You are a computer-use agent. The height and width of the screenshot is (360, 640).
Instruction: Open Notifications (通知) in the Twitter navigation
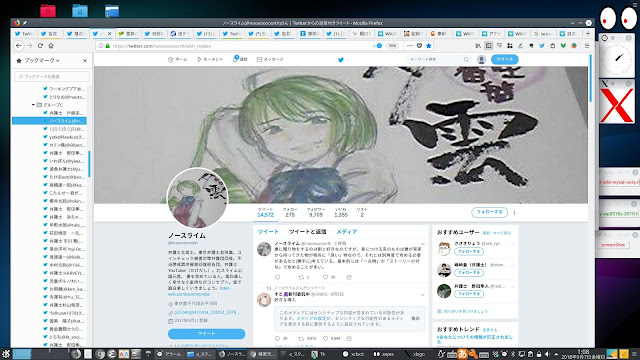pos(240,59)
